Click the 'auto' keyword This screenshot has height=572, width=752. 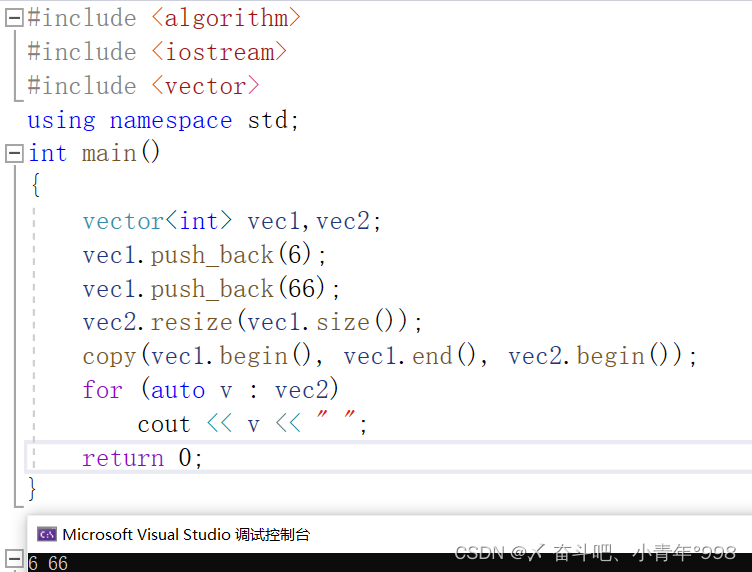[x=178, y=390]
